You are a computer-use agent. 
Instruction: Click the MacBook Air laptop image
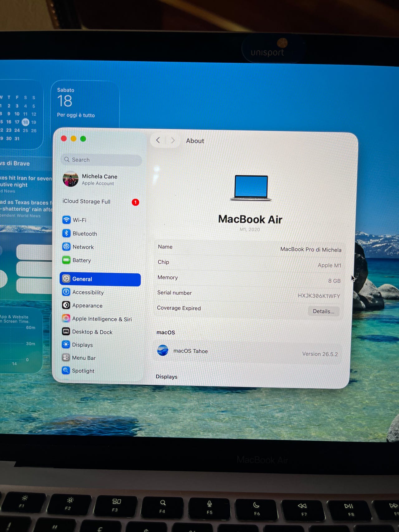(x=251, y=188)
